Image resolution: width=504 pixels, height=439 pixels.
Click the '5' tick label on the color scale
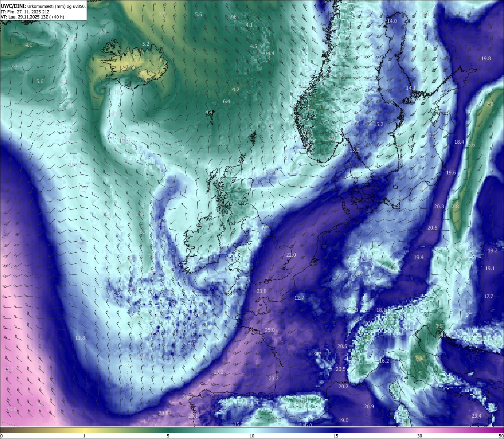tap(168, 436)
